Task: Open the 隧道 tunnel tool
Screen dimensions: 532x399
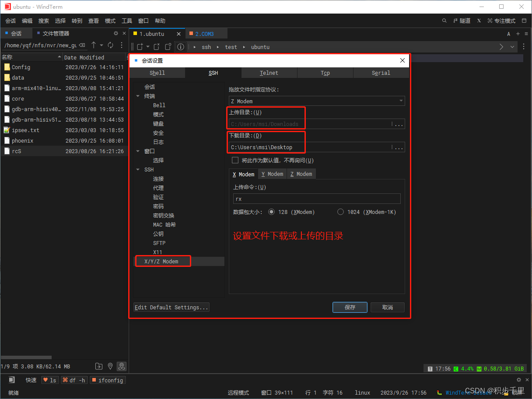Action: pos(462,21)
